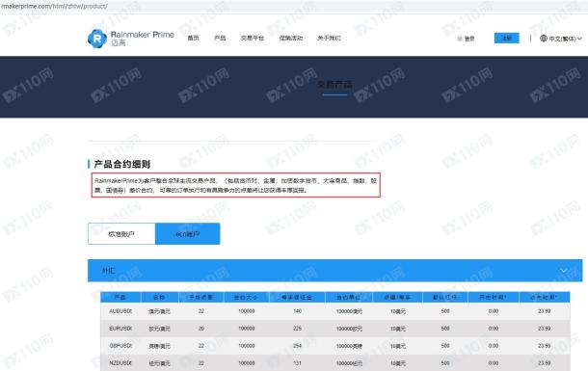Collapse the 外汇 section with the chevron
Screen dimensions: 588x371
click(x=563, y=270)
